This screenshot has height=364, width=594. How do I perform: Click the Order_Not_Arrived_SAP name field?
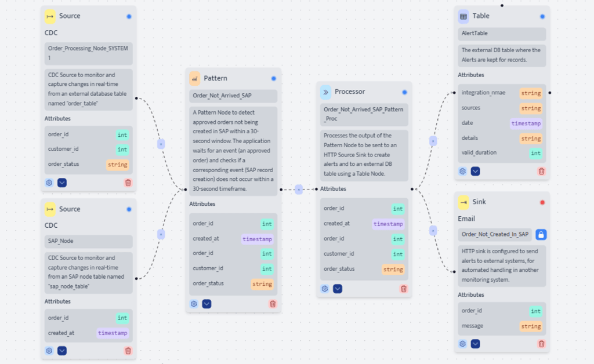tap(232, 95)
